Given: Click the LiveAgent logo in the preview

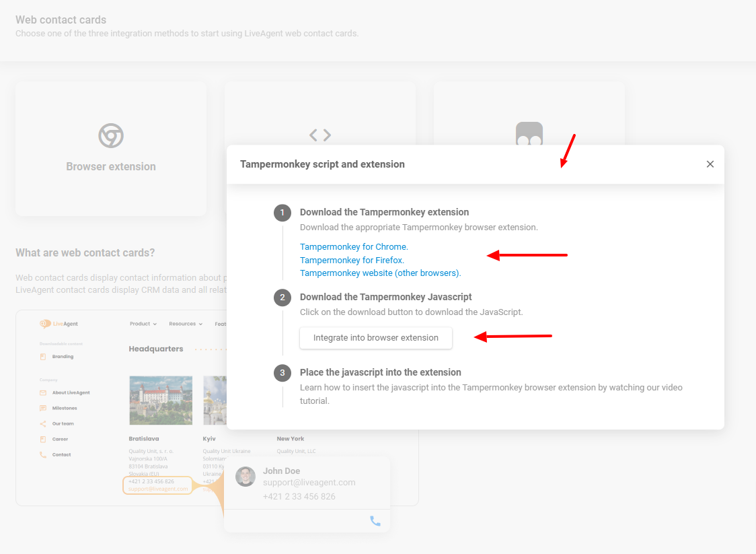Looking at the screenshot, I should (x=59, y=324).
